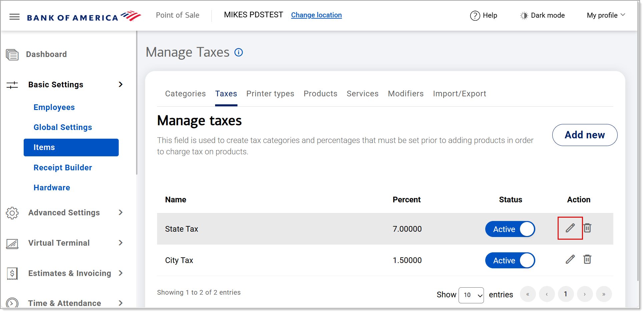644x313 pixels.
Task: Expand Advanced Settings using its chevron
Action: pos(121,213)
